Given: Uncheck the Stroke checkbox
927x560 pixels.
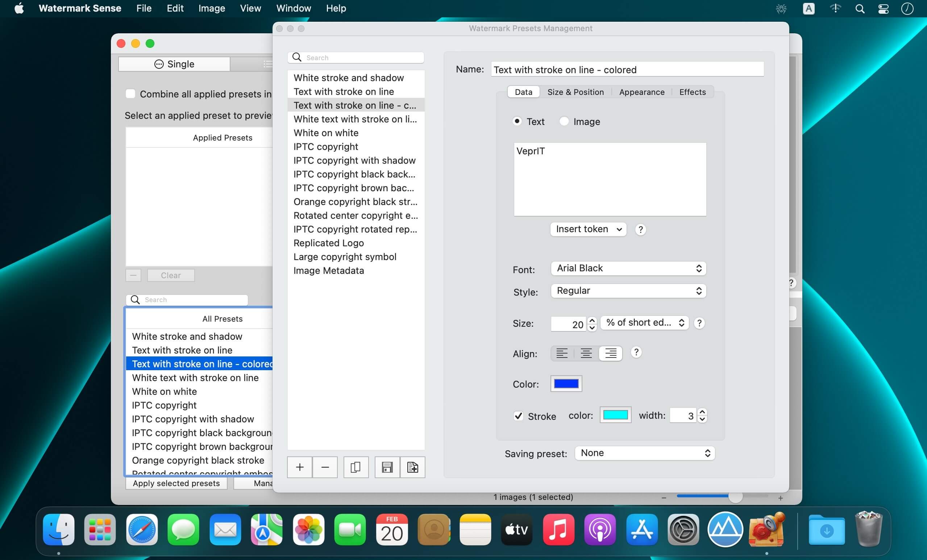Looking at the screenshot, I should pyautogui.click(x=519, y=416).
